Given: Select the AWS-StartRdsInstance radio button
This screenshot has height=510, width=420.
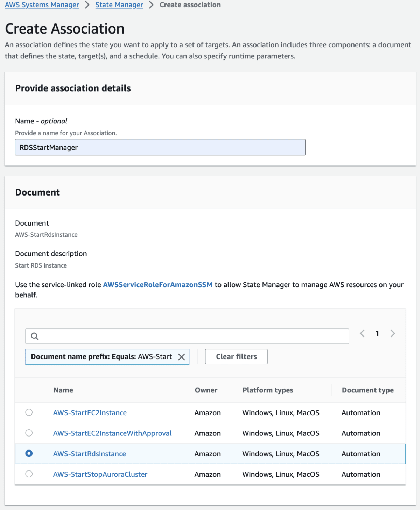Looking at the screenshot, I should [29, 453].
